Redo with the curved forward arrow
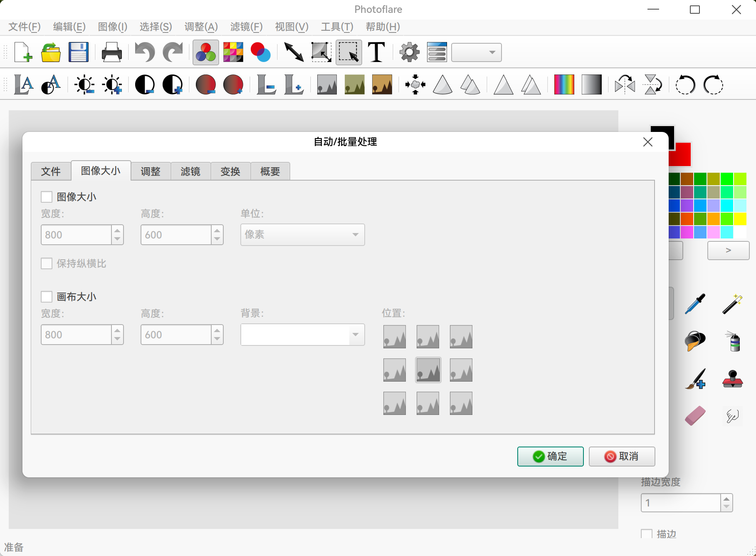The height and width of the screenshot is (556, 756). pos(173,52)
